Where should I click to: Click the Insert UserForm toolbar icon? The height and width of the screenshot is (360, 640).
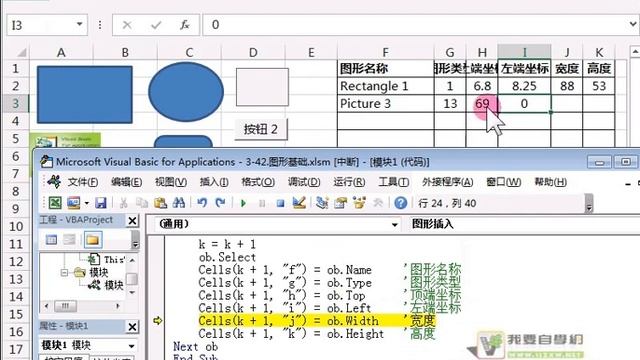pos(73,202)
